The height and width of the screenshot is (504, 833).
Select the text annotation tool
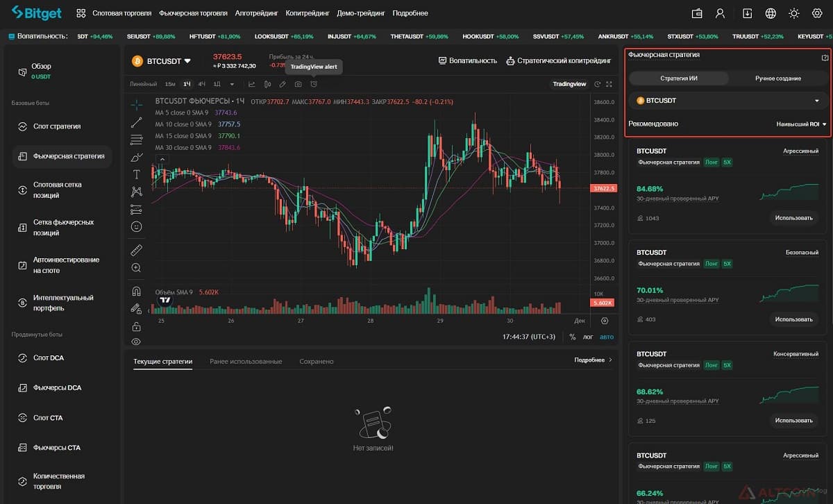click(x=136, y=174)
